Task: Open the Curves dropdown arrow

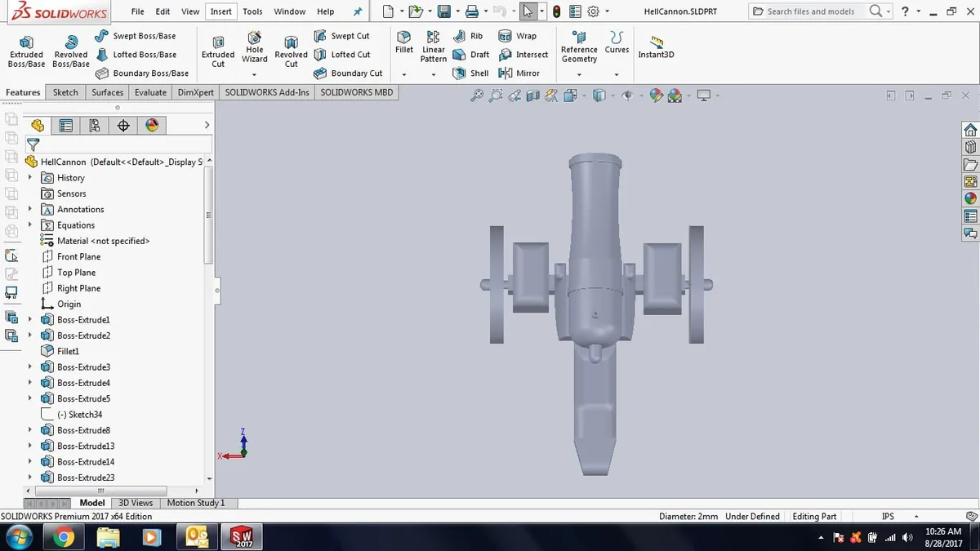Action: pyautogui.click(x=617, y=74)
